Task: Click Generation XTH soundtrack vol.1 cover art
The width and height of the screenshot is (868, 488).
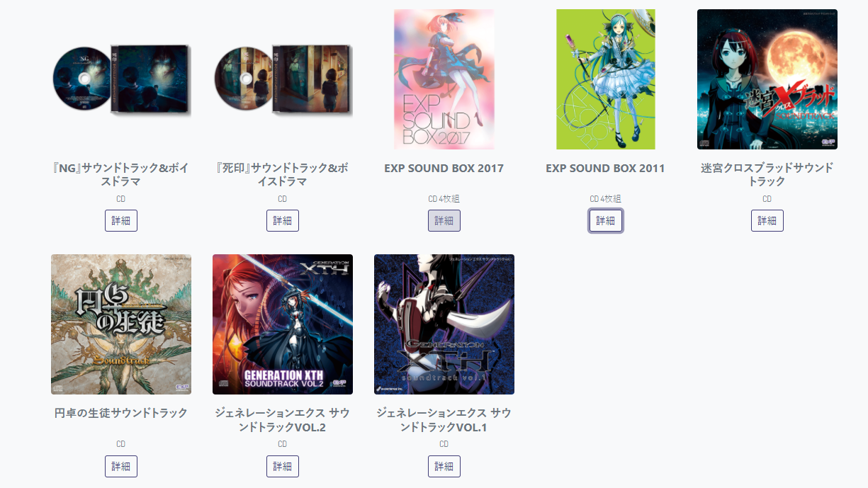Action: [444, 324]
